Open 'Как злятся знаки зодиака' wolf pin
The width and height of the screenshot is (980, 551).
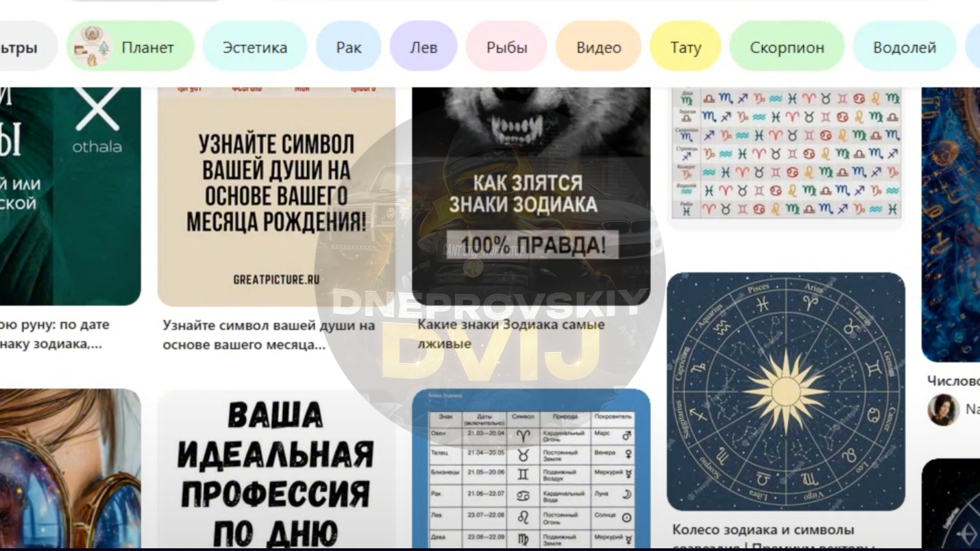(x=531, y=195)
